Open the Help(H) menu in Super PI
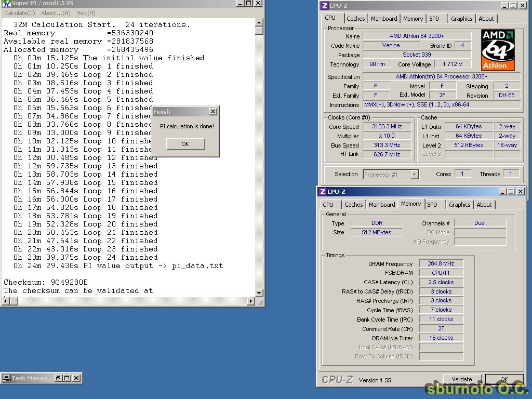This screenshot has height=399, width=532. pos(86,13)
